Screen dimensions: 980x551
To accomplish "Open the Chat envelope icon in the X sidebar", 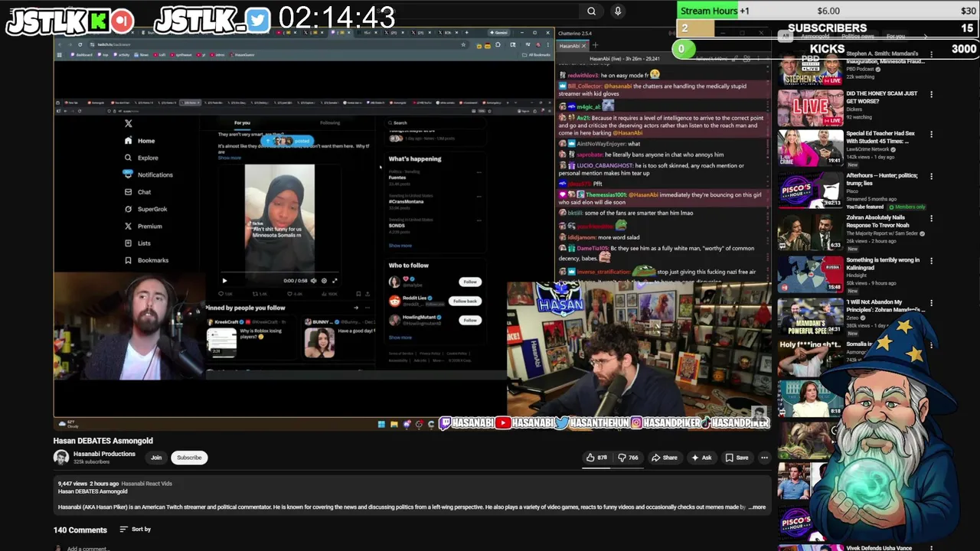I will click(x=128, y=192).
